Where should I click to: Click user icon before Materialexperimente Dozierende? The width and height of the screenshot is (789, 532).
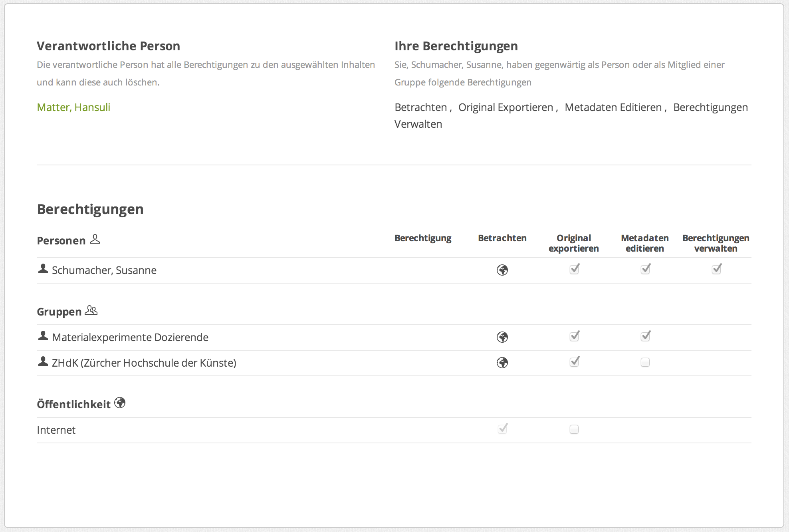[x=43, y=336]
